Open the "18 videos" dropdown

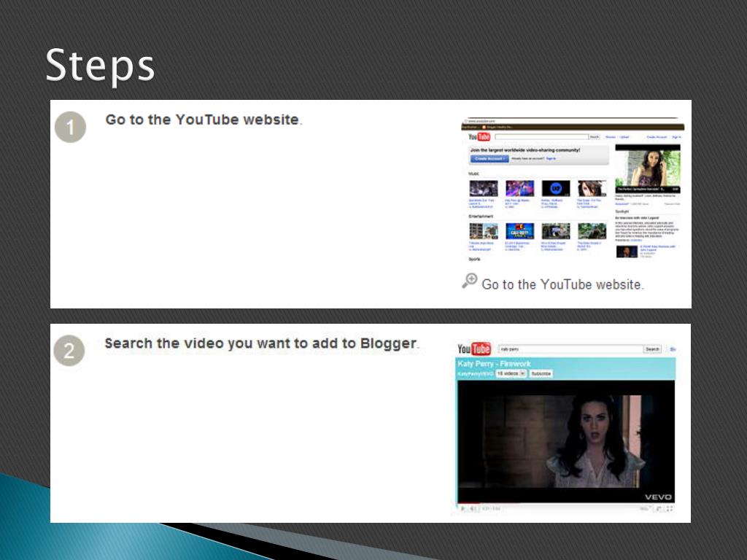click(x=511, y=374)
